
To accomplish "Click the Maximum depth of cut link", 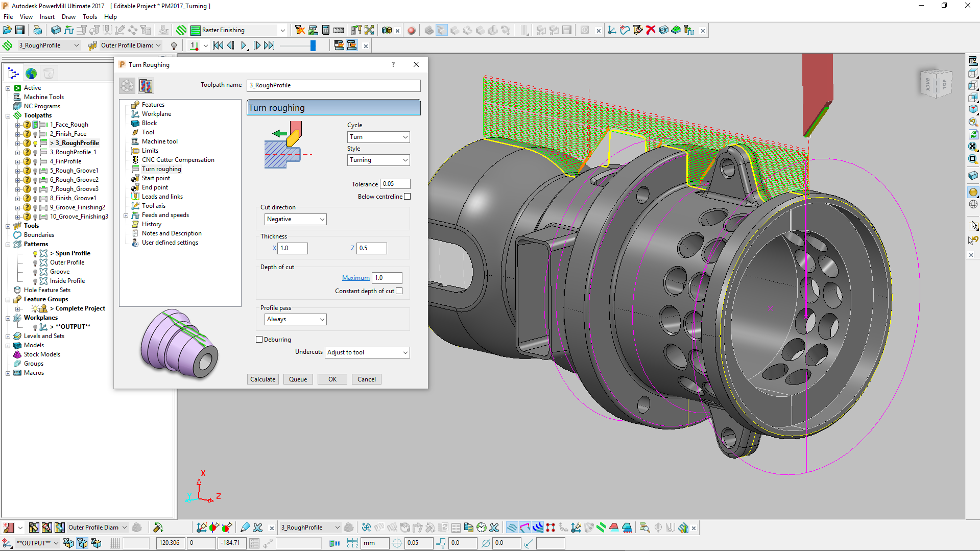I will coord(355,278).
